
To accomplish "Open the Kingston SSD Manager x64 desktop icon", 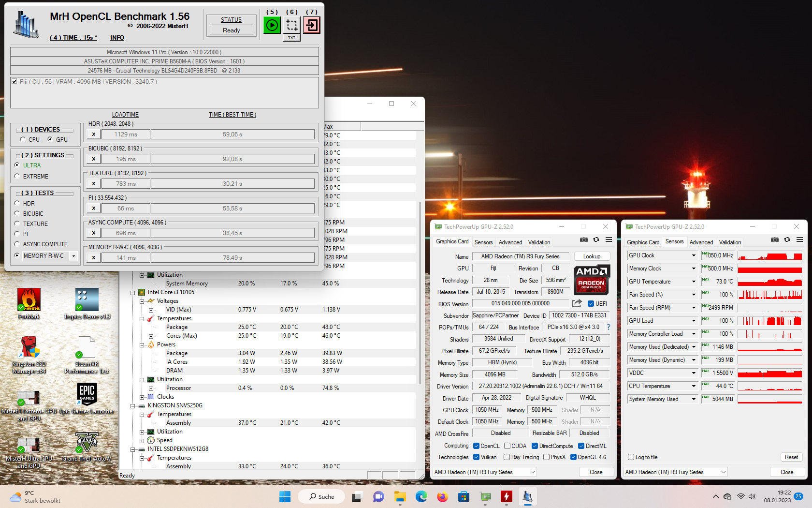I will point(29,355).
